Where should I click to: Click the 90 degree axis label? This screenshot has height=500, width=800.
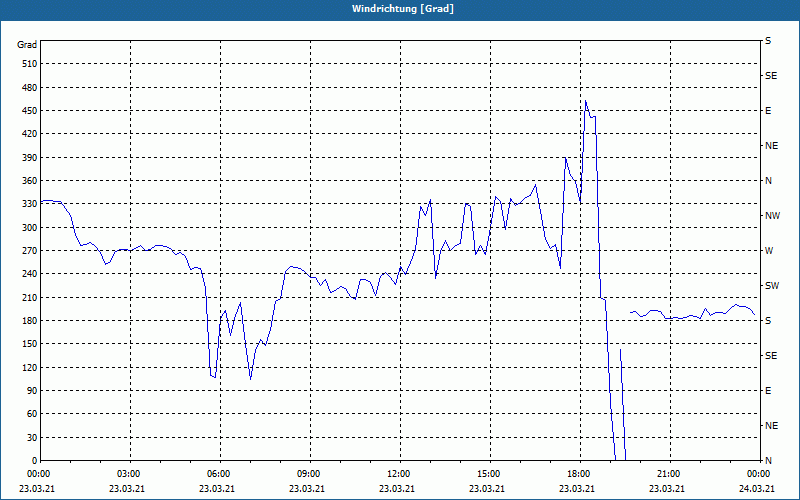[x=31, y=391]
